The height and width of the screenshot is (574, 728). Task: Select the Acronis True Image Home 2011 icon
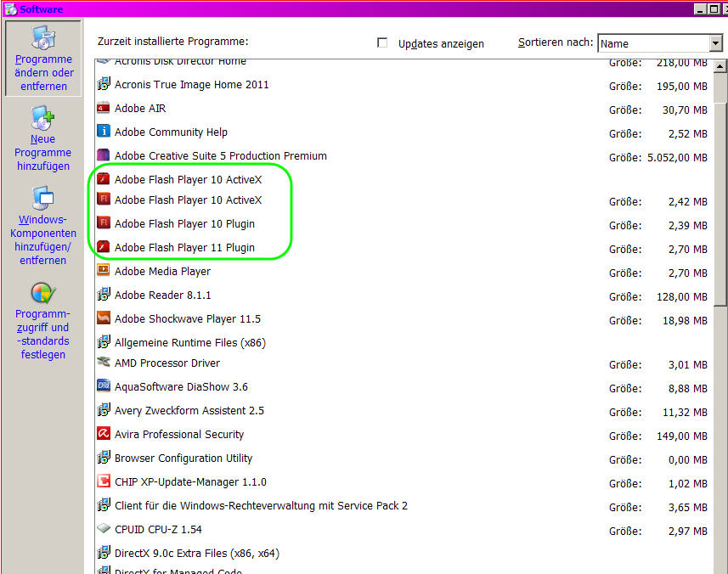[104, 84]
